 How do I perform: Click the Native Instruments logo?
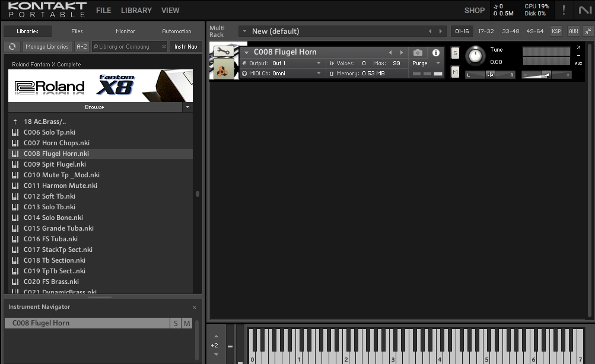[585, 10]
